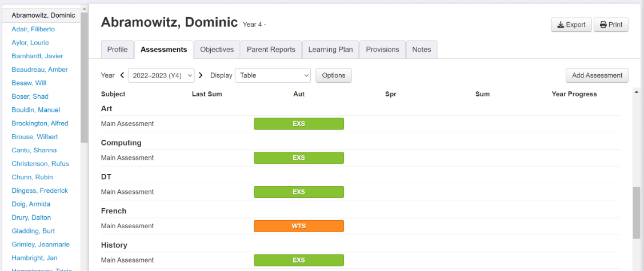Image resolution: width=644 pixels, height=271 pixels.
Task: Open the Parent Reports tab
Action: tap(271, 50)
